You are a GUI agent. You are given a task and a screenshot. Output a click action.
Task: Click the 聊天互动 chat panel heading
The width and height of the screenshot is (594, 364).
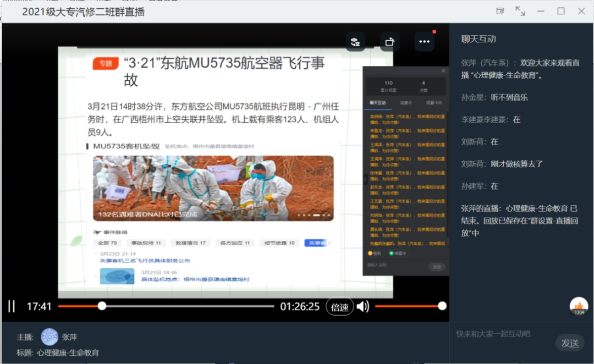coord(479,39)
